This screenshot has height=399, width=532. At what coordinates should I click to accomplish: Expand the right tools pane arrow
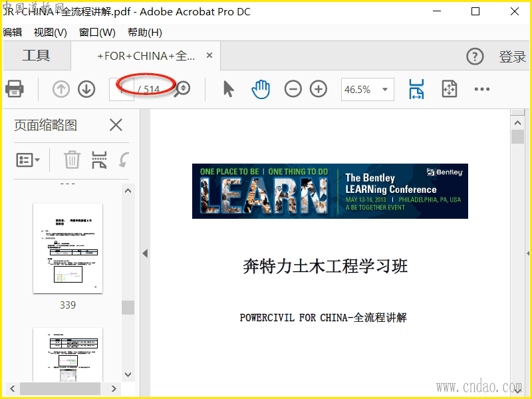tap(528, 253)
